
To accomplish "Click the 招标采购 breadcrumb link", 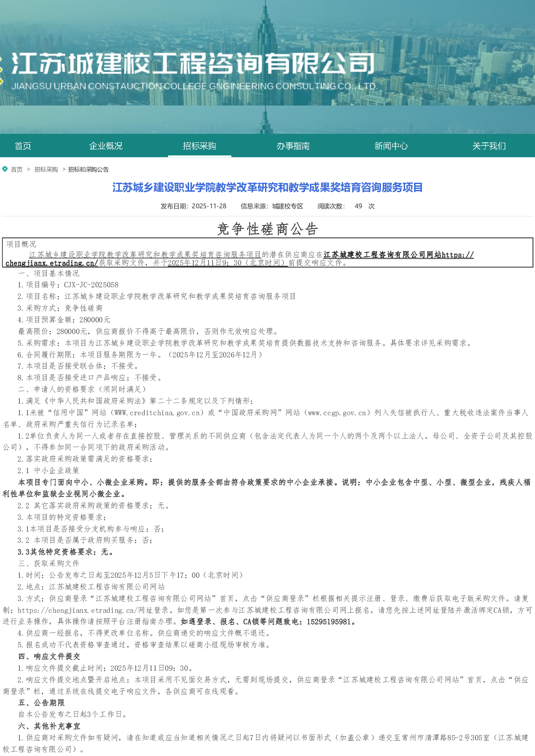I will tap(46, 170).
